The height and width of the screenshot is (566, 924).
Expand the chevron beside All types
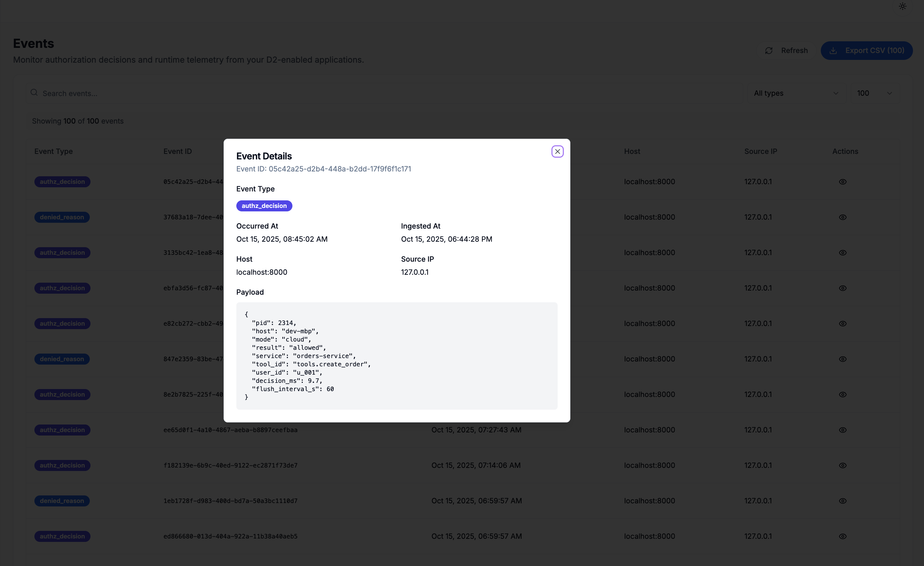[x=836, y=93]
